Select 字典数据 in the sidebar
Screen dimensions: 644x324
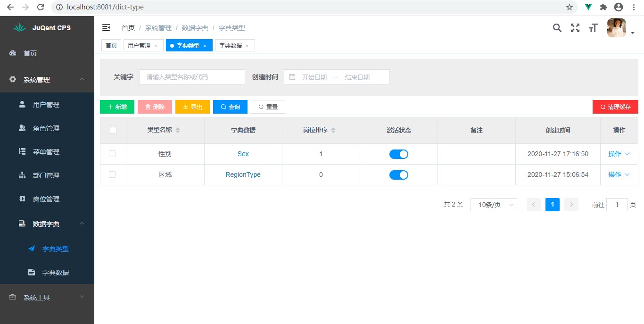tap(47, 273)
